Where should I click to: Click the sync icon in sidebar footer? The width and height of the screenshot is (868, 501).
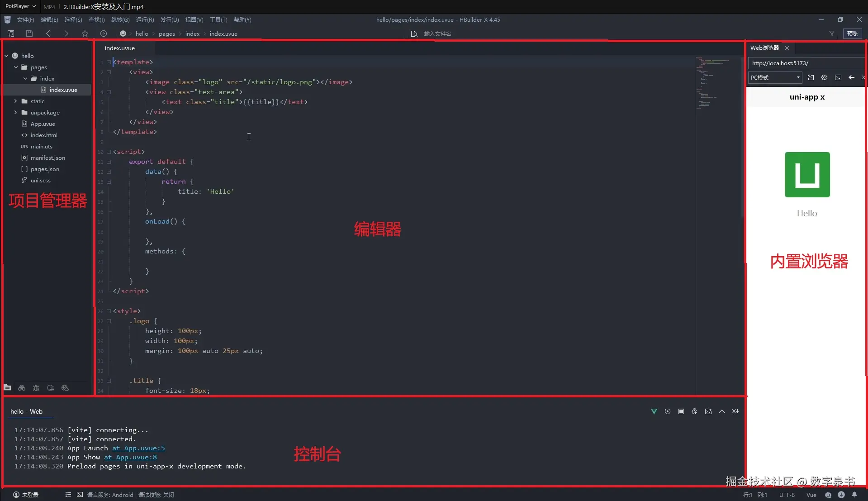coord(51,388)
